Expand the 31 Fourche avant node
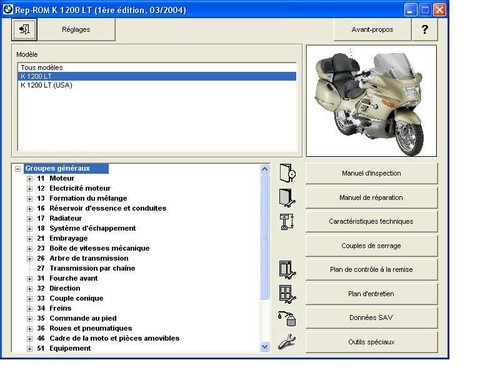This screenshot has height=375, width=500. click(x=30, y=279)
